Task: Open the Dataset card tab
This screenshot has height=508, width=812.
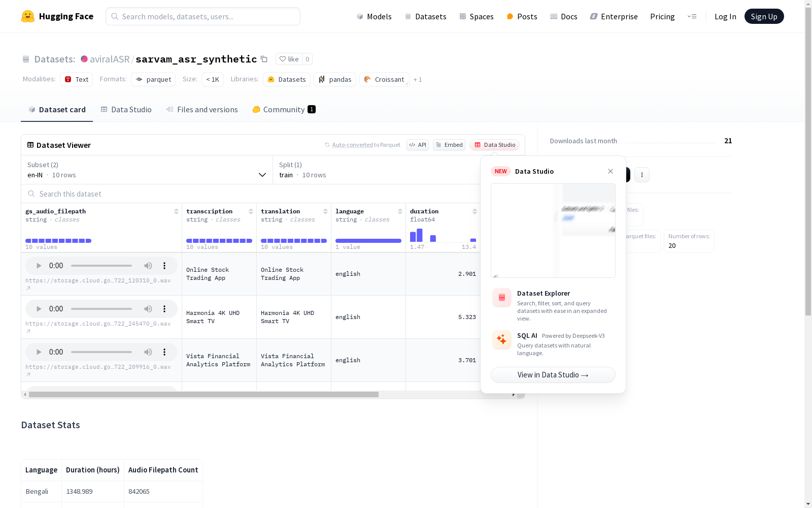Action: click(57, 110)
